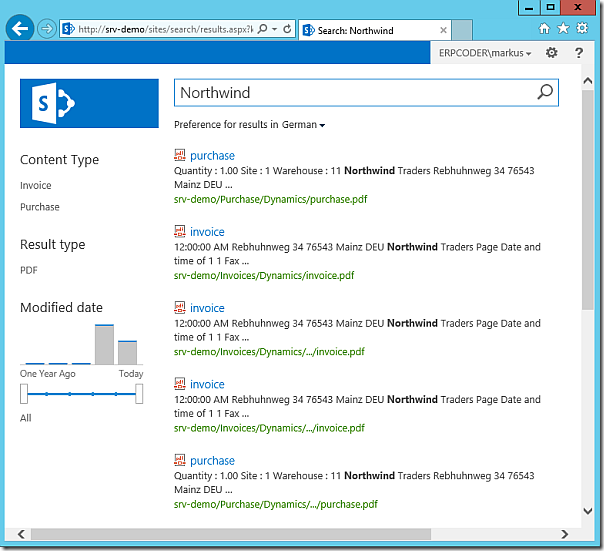Open srv-demo/Purchase/Dynamics/.../purchase.pdf URL
This screenshot has height=551, width=604.
tap(276, 505)
